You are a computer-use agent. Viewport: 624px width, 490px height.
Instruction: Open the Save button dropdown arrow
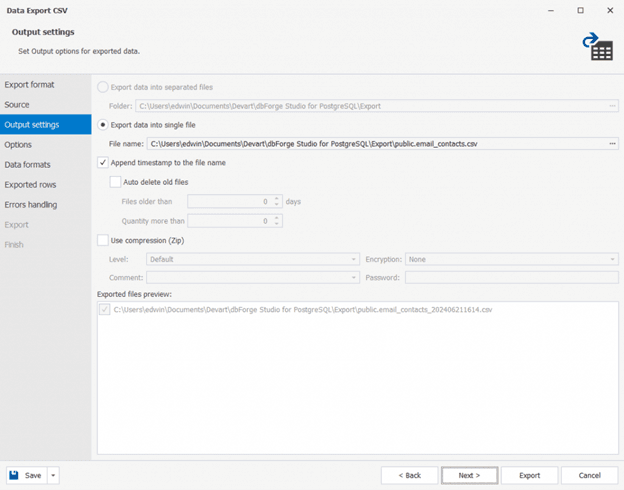[x=53, y=475]
